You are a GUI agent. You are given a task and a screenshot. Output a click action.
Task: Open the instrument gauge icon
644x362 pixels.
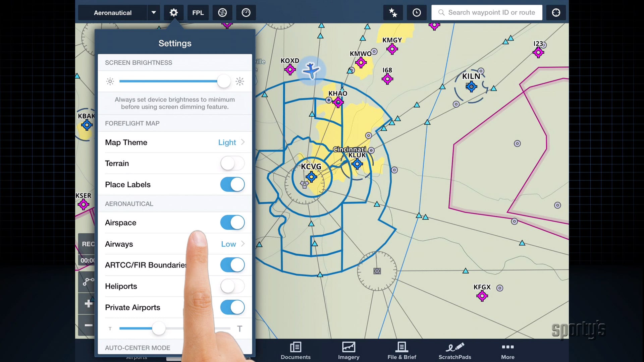(x=246, y=13)
